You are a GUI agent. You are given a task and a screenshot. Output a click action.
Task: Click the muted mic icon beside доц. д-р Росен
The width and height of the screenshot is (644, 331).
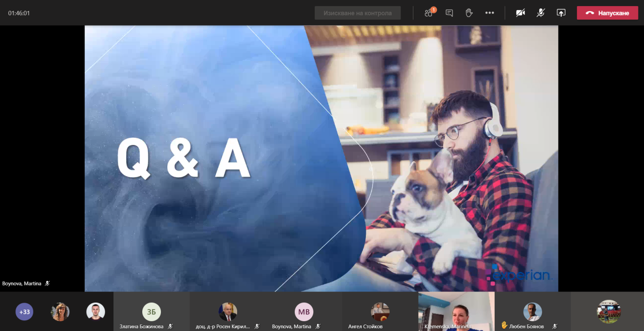point(257,326)
